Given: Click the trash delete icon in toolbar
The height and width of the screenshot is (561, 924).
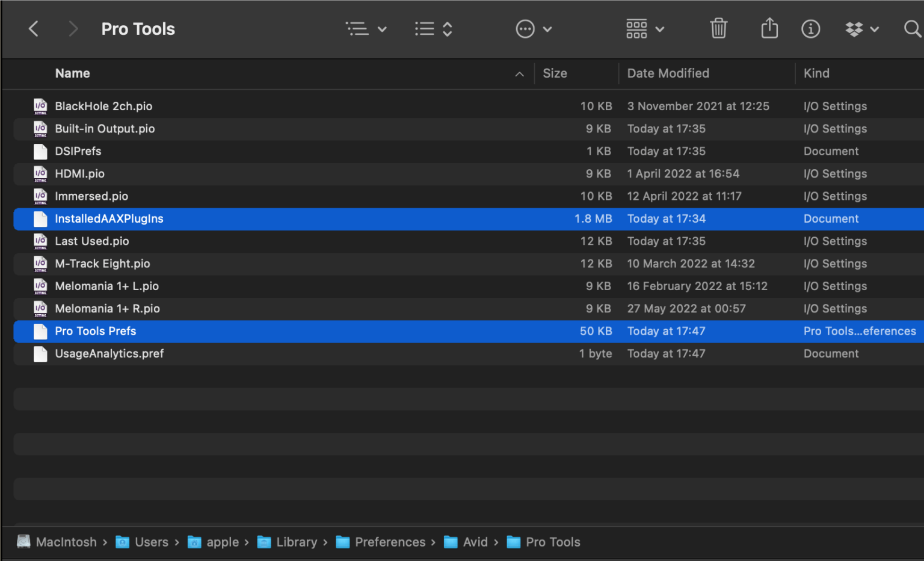Looking at the screenshot, I should coord(718,29).
